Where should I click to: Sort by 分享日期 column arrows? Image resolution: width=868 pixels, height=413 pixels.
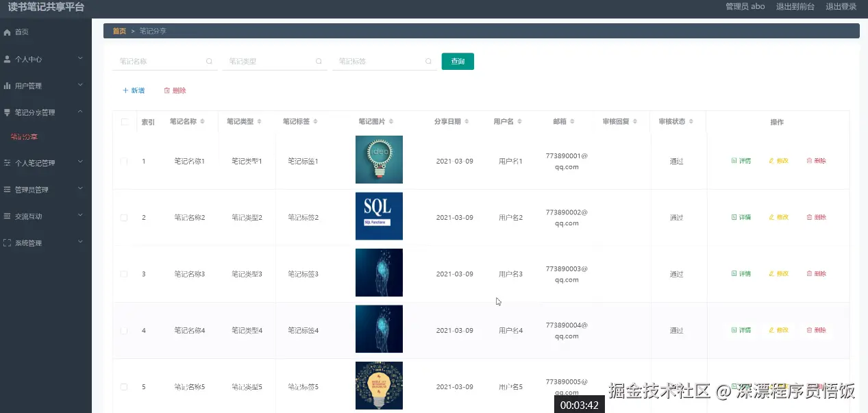point(467,121)
